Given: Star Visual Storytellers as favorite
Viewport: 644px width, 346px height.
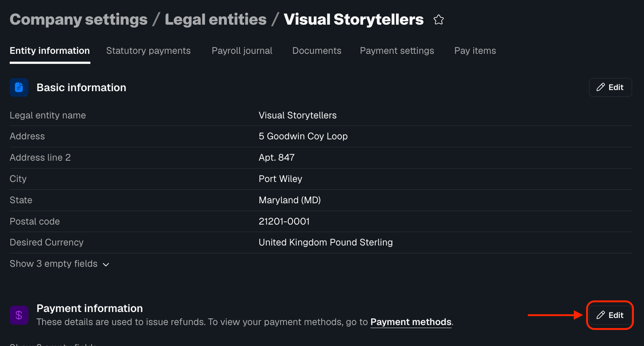Looking at the screenshot, I should coord(439,19).
